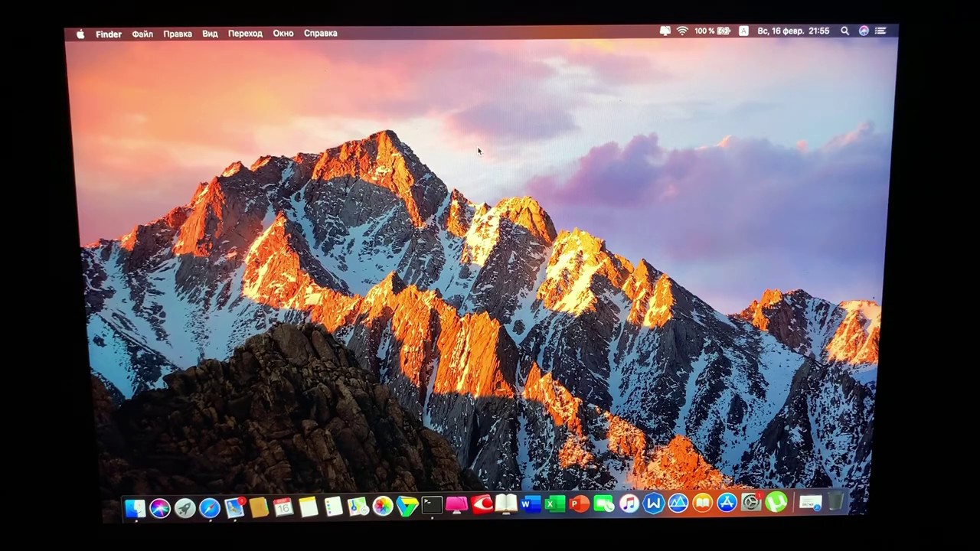Open Notes yellow pad icon in Dock

[x=308, y=507]
